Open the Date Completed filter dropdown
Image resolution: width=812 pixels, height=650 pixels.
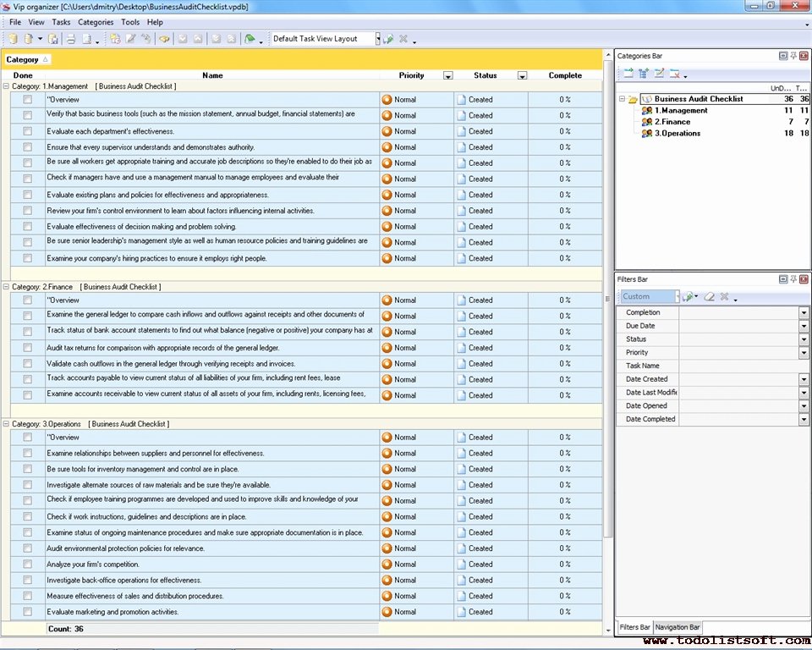tap(804, 419)
